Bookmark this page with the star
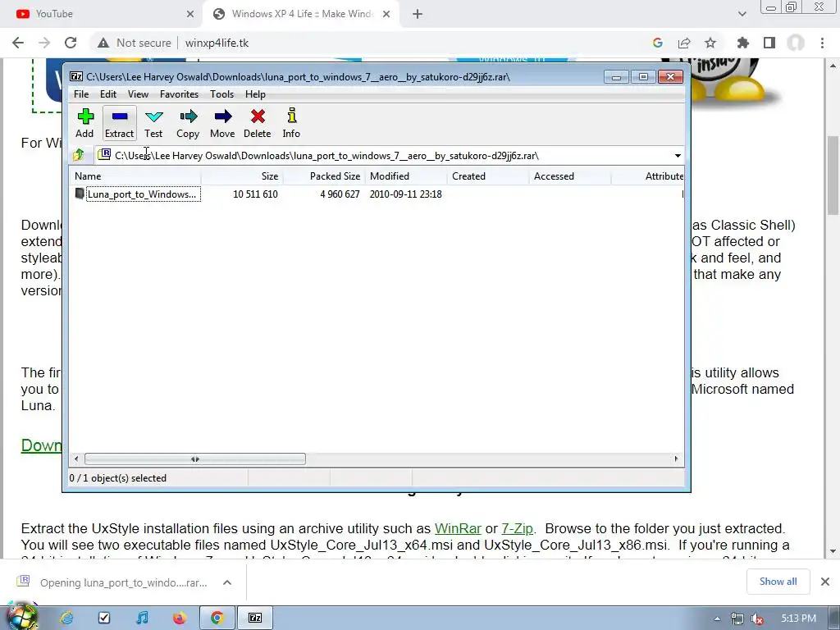 pos(710,43)
